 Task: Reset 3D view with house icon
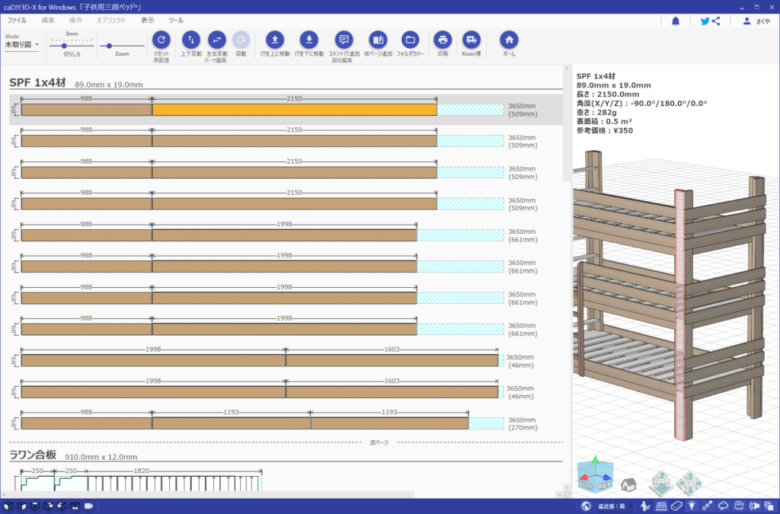(628, 484)
